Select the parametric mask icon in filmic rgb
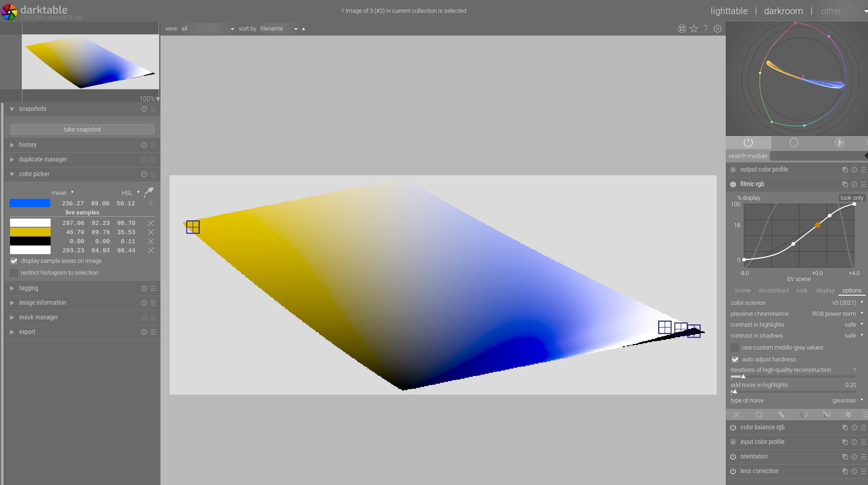 point(804,415)
